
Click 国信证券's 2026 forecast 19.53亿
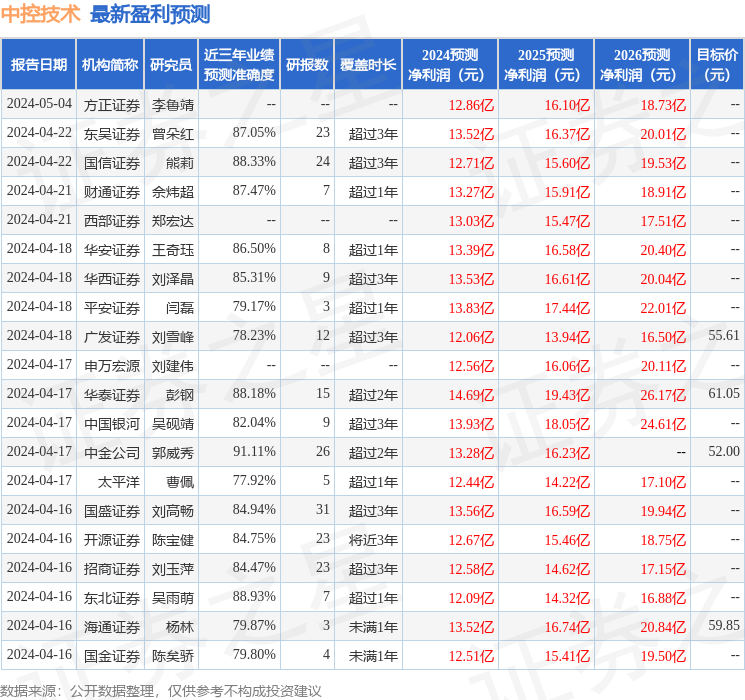point(663,163)
